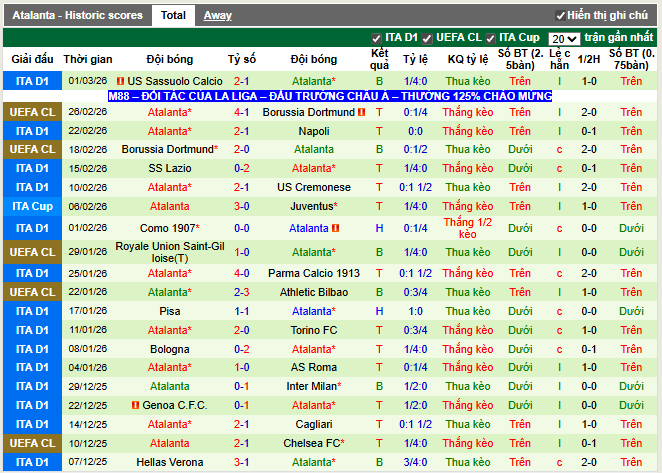Click red card icon beside US Sassuolo Calcio
The image size is (662, 473).
coord(120,81)
